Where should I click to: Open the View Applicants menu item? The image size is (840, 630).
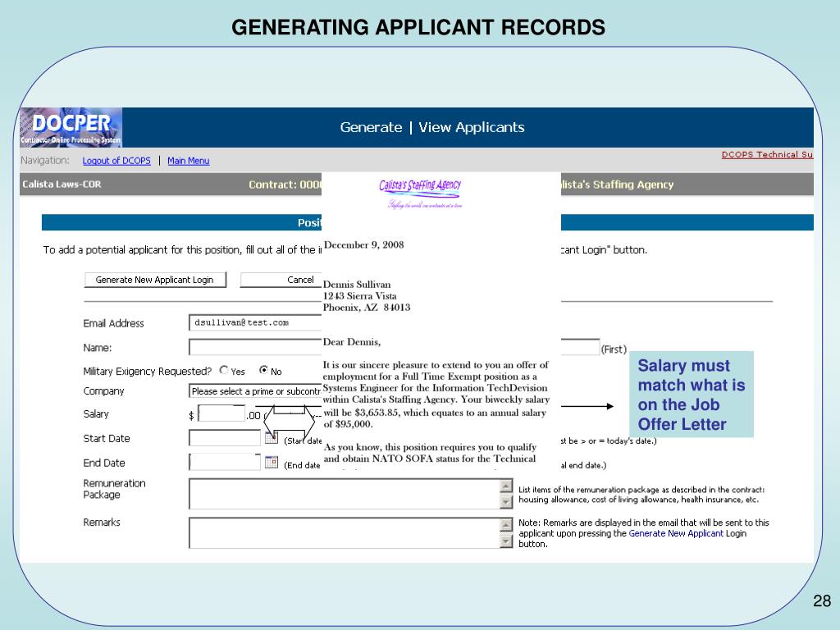472,127
